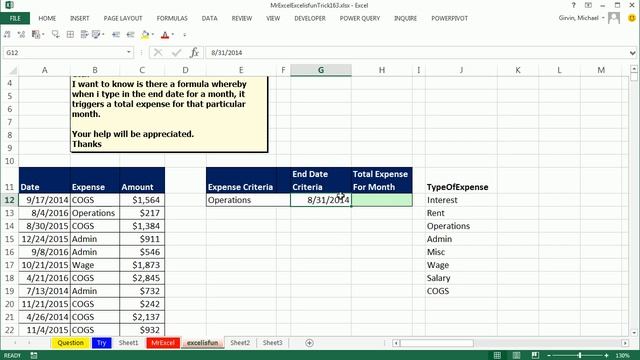This screenshot has height=360, width=640.
Task: Switch to the Question sheet tab
Action: [x=70, y=343]
